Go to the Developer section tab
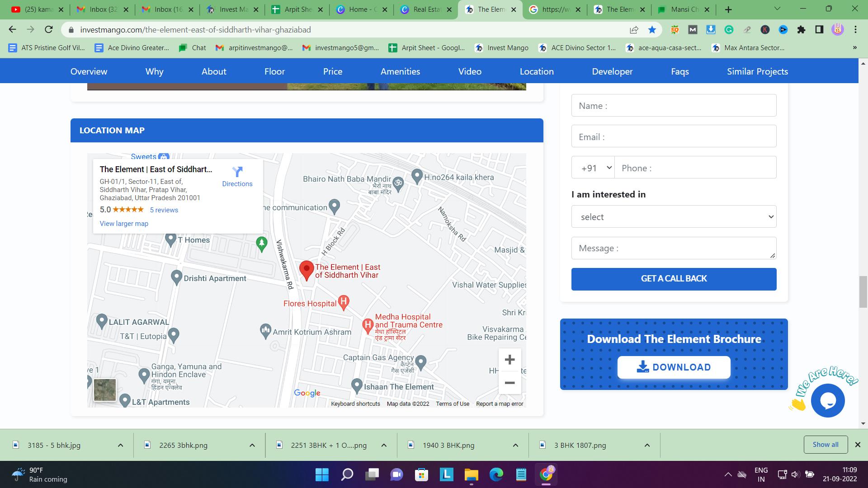868x488 pixels. [x=612, y=71]
